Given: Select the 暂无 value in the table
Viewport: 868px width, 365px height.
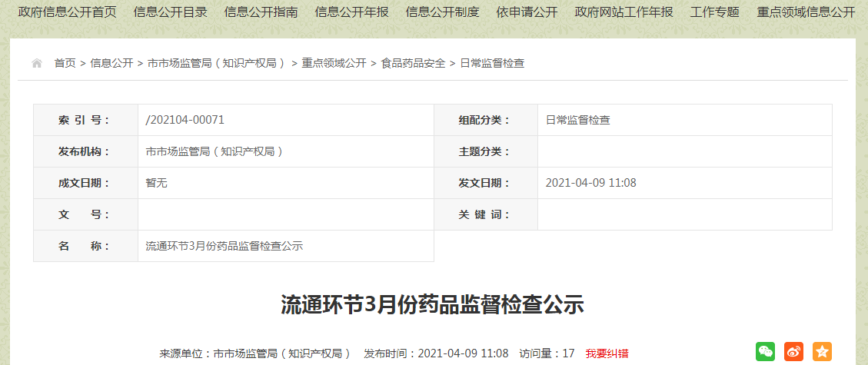Looking at the screenshot, I should pyautogui.click(x=156, y=183).
